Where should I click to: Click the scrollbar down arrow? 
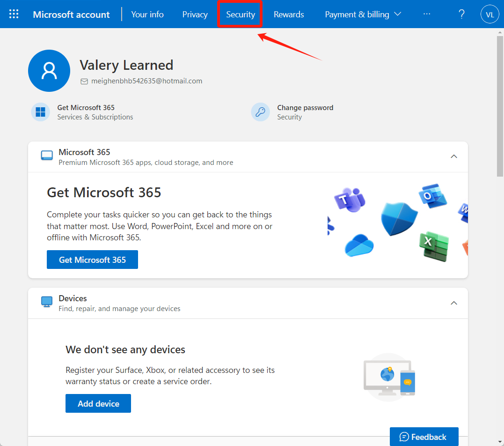pos(500,442)
